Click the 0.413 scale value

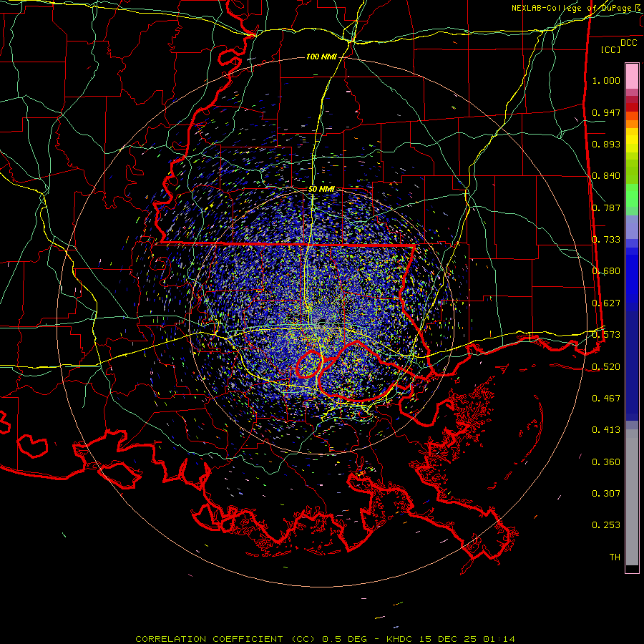coord(606,430)
